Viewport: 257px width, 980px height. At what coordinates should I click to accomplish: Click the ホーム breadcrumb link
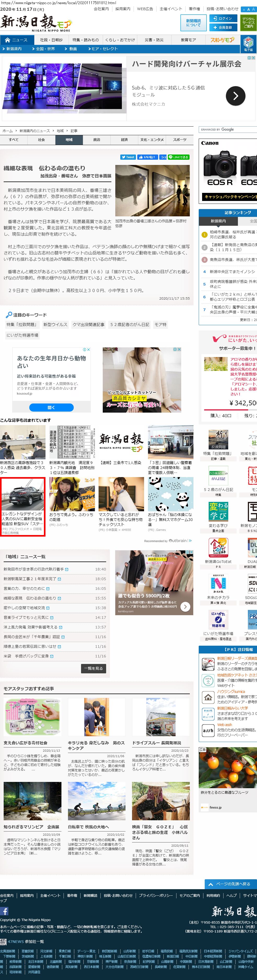8,131
